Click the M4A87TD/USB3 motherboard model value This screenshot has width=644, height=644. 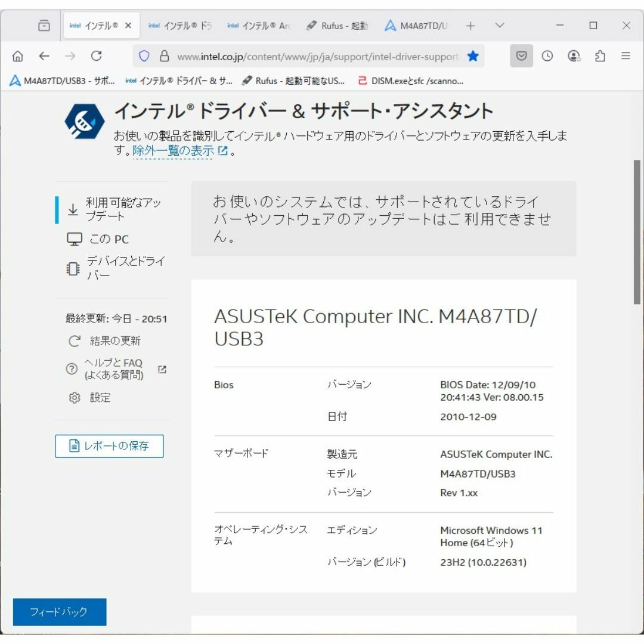478,474
